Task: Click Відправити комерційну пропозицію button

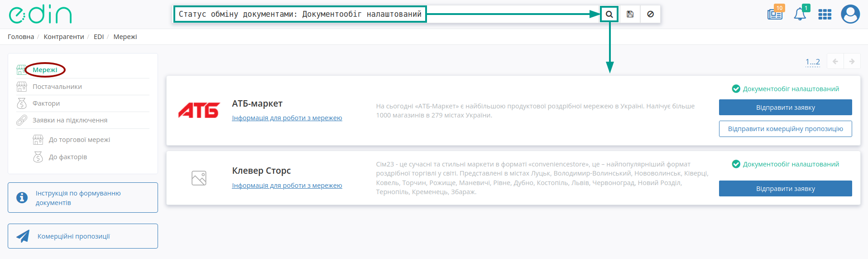Action: (785, 129)
